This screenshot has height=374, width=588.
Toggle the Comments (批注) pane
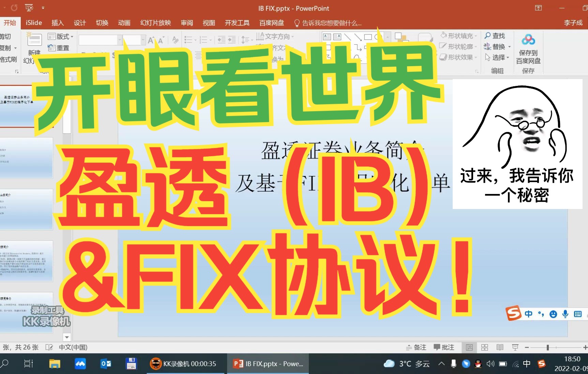point(444,347)
